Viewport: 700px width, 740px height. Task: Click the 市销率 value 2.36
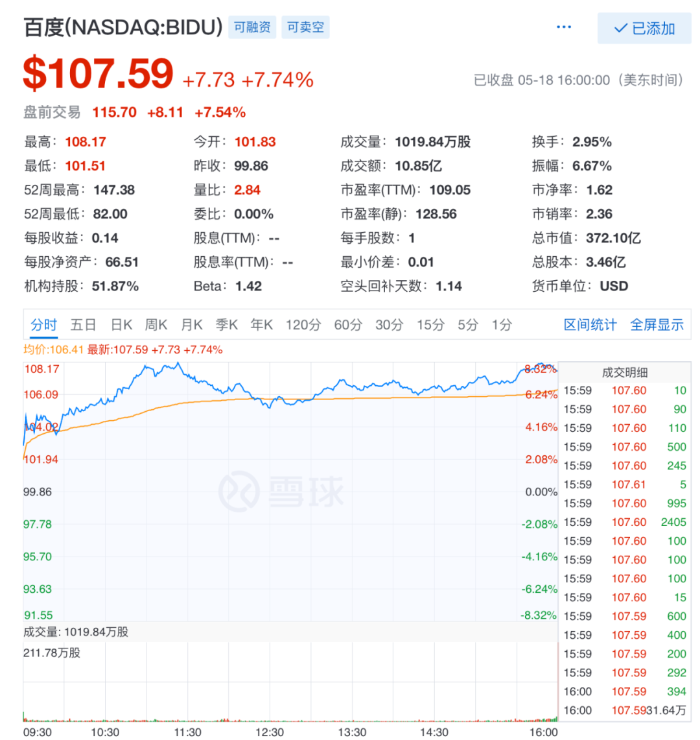point(599,214)
